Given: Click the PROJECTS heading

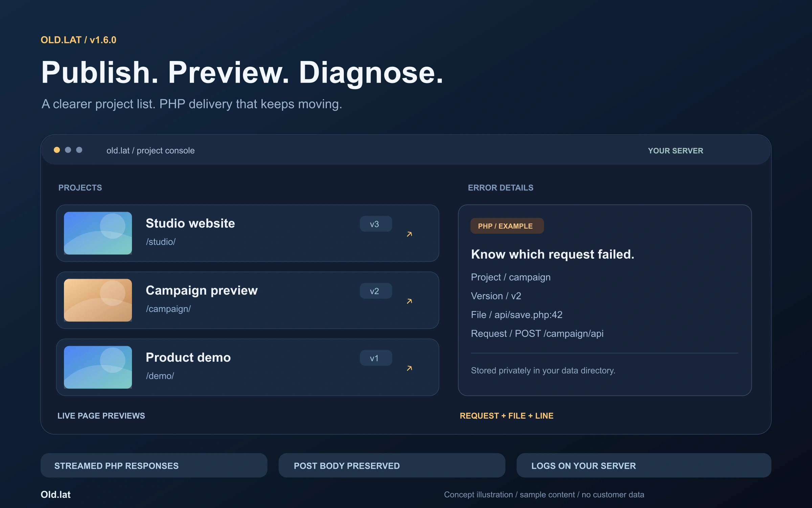Looking at the screenshot, I should (x=80, y=188).
